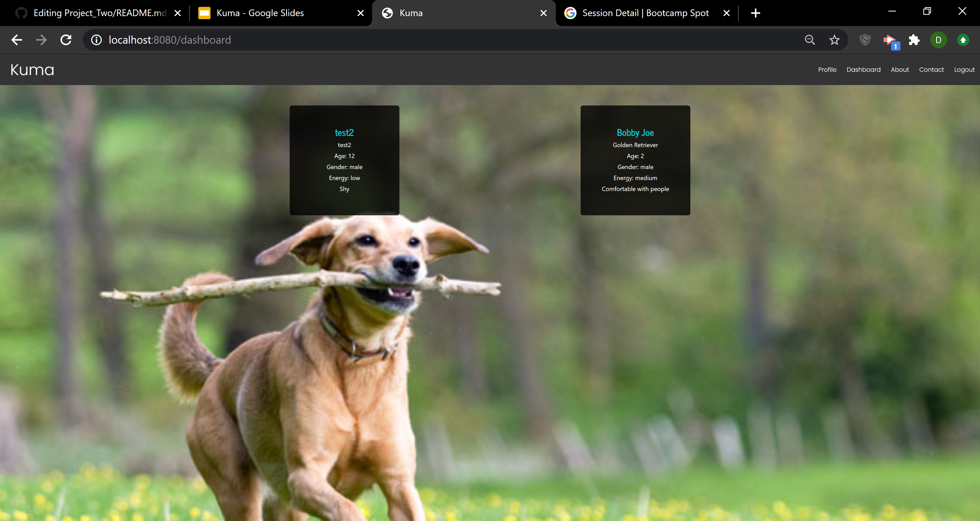Open a new browser tab

[755, 13]
